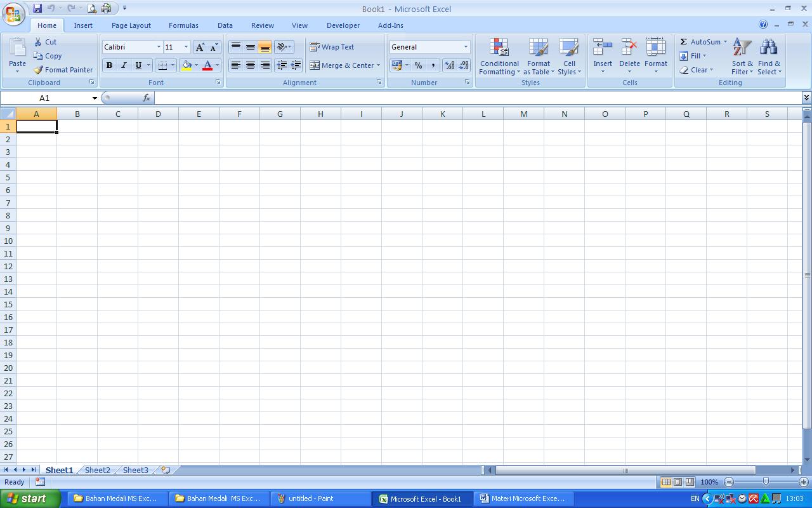Expand the Borders dropdown arrow
Viewport: 812px width, 508px height.
tap(173, 65)
